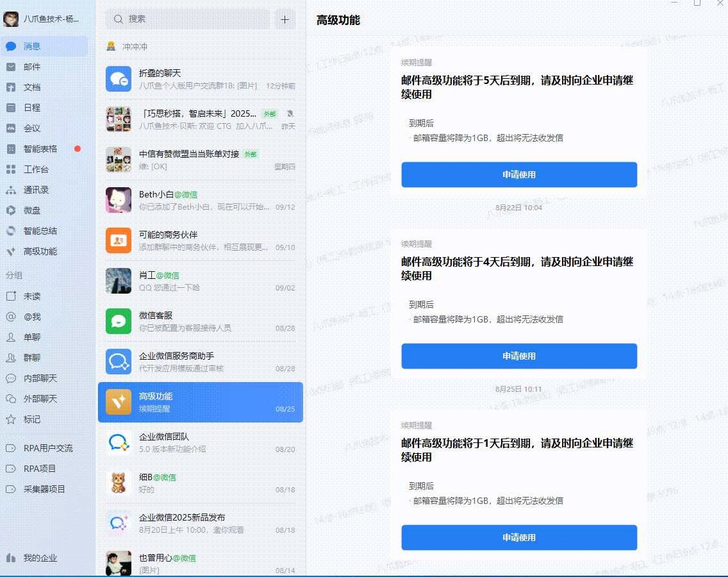The width and height of the screenshot is (728, 577).
Task: Open 企业微信2025新品发布 conversation
Action: tap(201, 524)
